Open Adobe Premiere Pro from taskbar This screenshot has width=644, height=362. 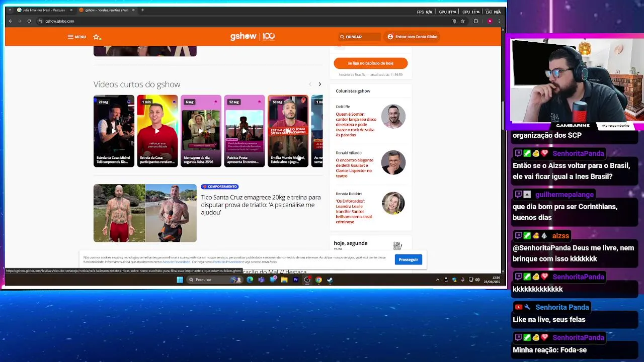(x=295, y=280)
